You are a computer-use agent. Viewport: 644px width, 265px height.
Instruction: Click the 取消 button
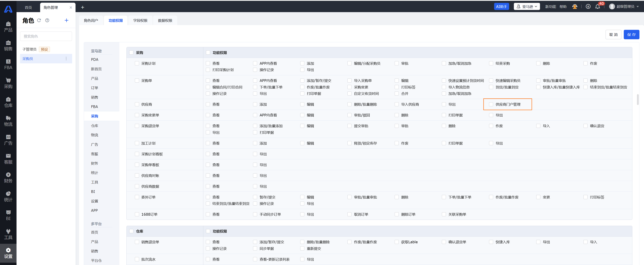click(613, 35)
